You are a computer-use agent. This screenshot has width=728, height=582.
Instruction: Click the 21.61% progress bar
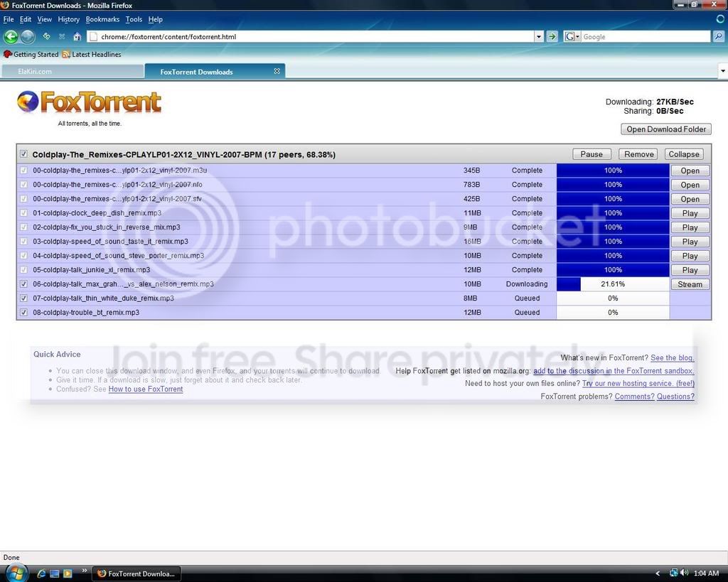tap(613, 284)
